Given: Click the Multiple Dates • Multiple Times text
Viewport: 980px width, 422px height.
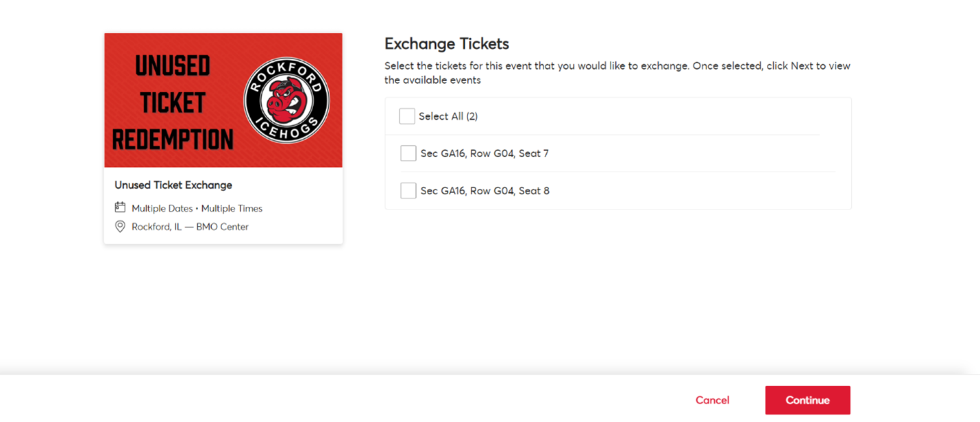Looking at the screenshot, I should tap(197, 208).
